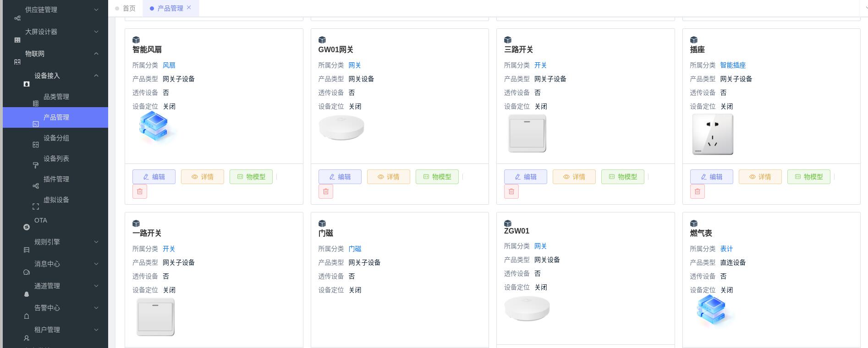Screen dimensions: 868x348
Task: Click the trash icon on GW01网关 card
Action: click(x=326, y=191)
